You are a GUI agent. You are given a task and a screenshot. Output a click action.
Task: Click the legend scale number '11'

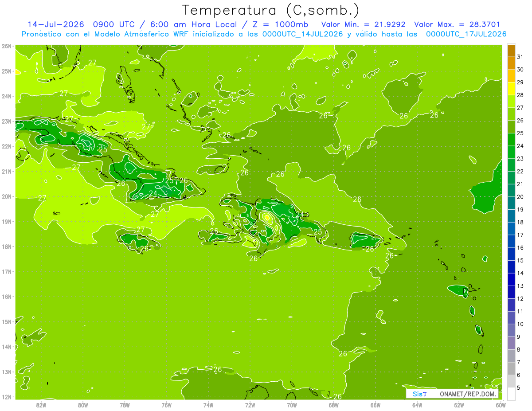(520, 311)
